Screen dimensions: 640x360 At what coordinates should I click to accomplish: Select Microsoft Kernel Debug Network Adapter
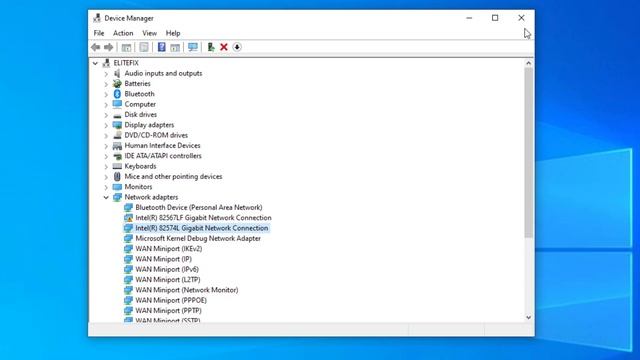(x=198, y=238)
